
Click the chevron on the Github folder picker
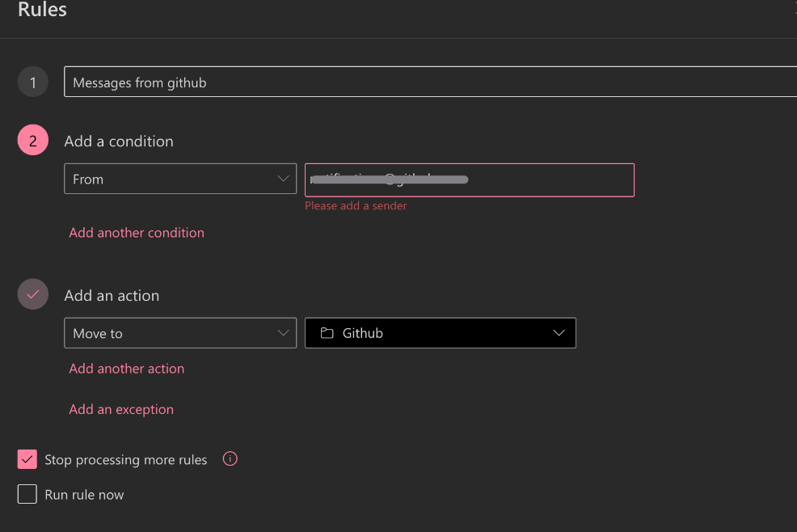click(559, 333)
